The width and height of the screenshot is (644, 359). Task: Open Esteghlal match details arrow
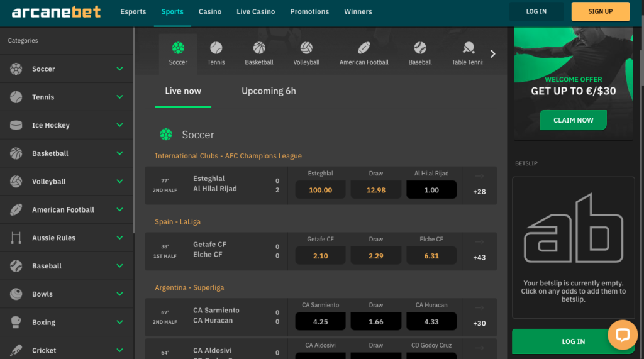pos(479,176)
